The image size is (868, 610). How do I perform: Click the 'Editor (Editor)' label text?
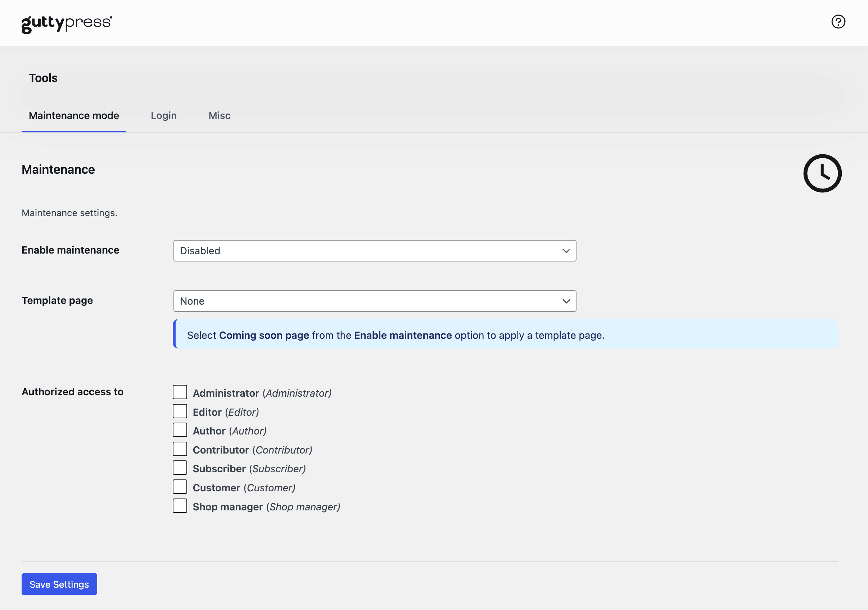226,412
